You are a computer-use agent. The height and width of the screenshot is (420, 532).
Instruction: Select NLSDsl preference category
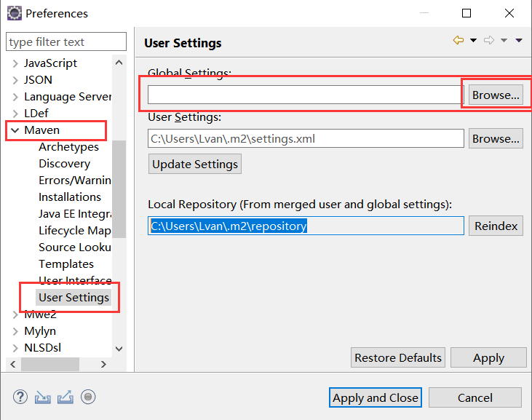click(42, 348)
